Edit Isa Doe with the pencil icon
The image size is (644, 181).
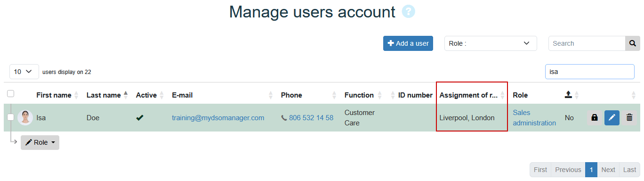click(612, 118)
